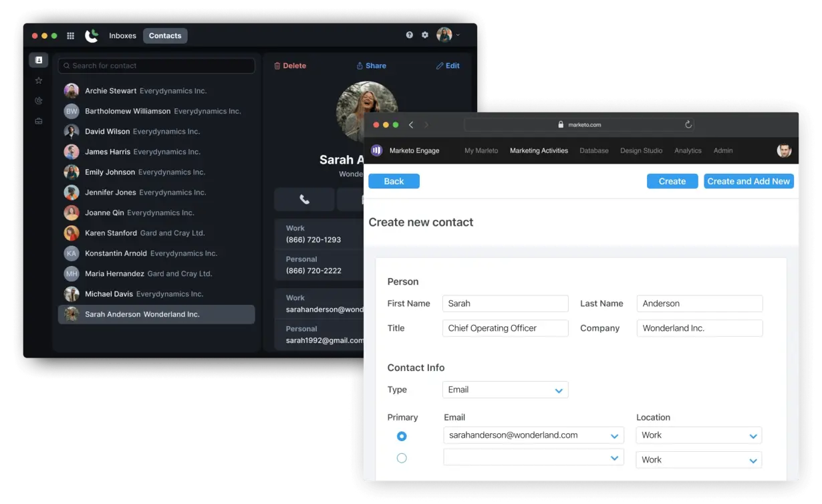Click the browser back arrow

411,125
